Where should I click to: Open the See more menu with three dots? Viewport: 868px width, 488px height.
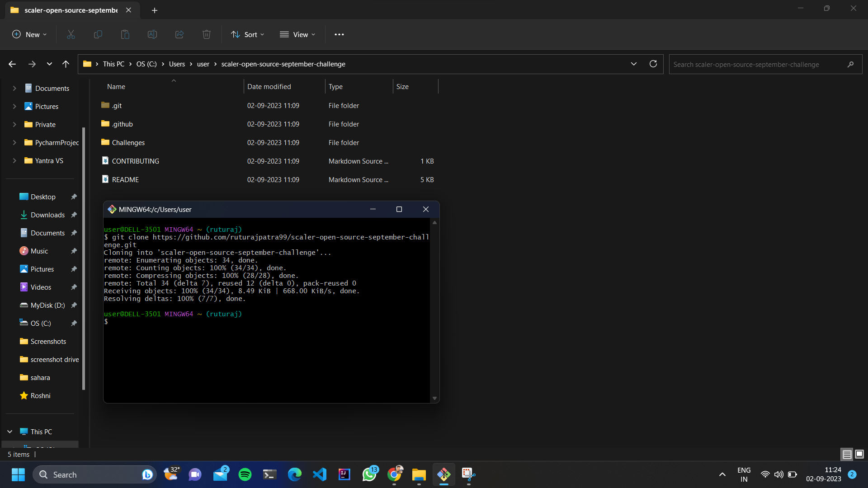(x=339, y=34)
